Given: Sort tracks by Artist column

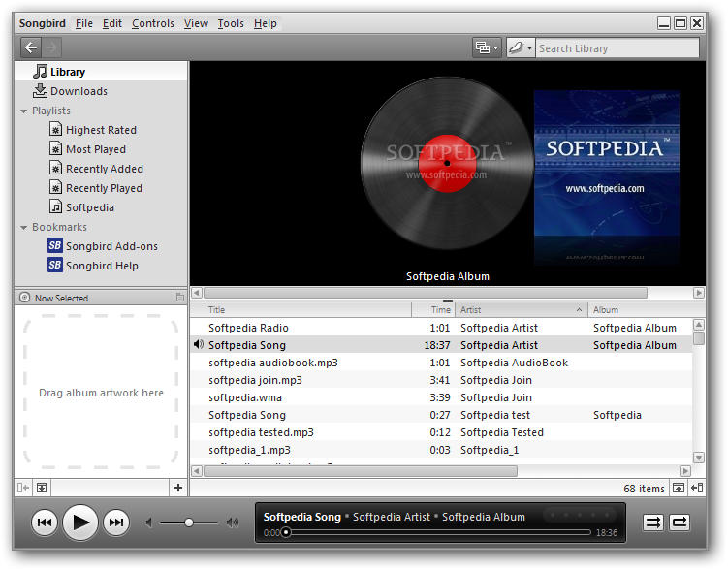Looking at the screenshot, I should pyautogui.click(x=522, y=309).
